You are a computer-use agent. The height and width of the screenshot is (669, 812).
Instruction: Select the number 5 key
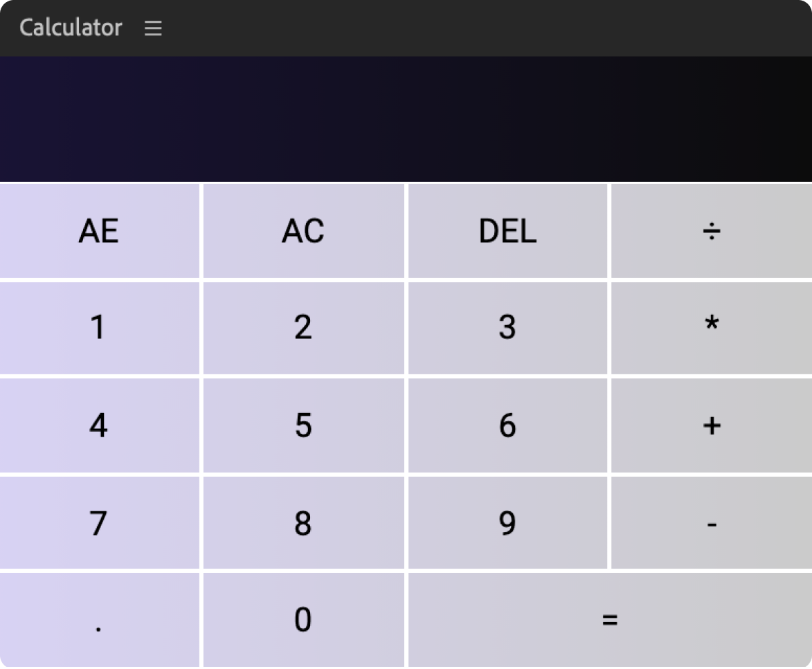tap(303, 425)
